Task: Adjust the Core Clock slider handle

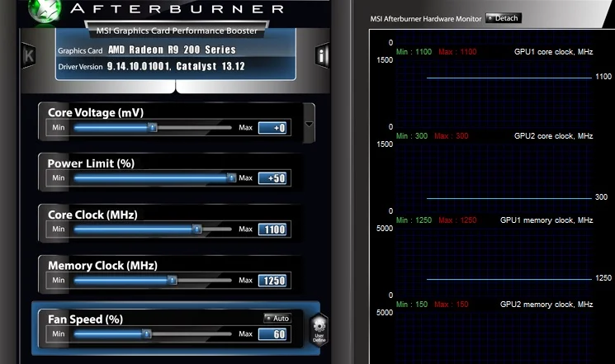Action: pyautogui.click(x=197, y=229)
